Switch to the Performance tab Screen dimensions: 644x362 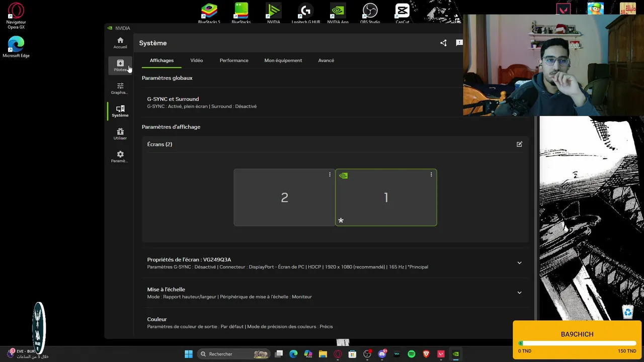point(234,60)
